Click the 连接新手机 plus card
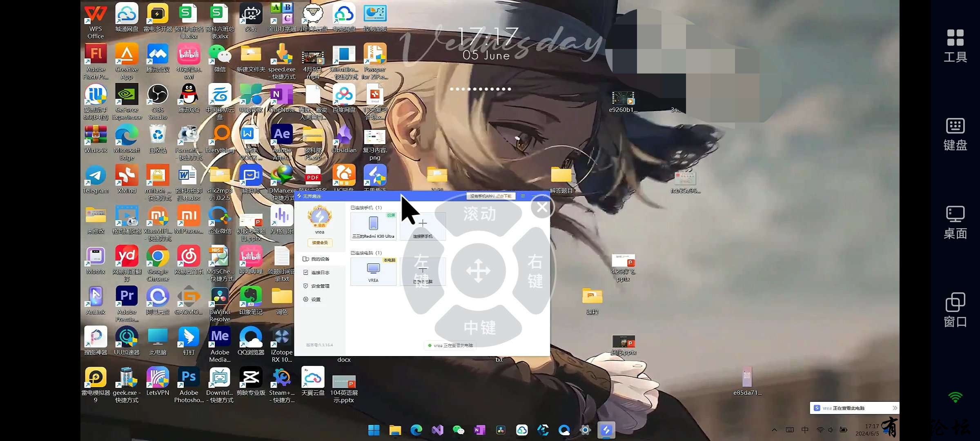980x441 pixels. pyautogui.click(x=423, y=226)
